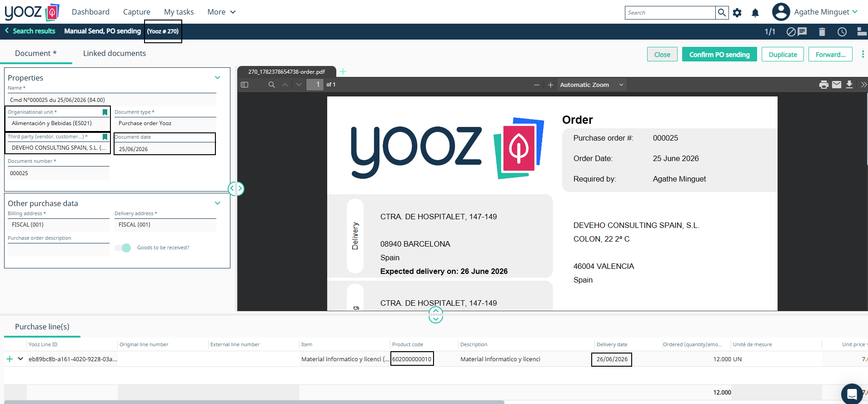Send the PDF by email
The width and height of the screenshot is (868, 404).
click(x=837, y=85)
